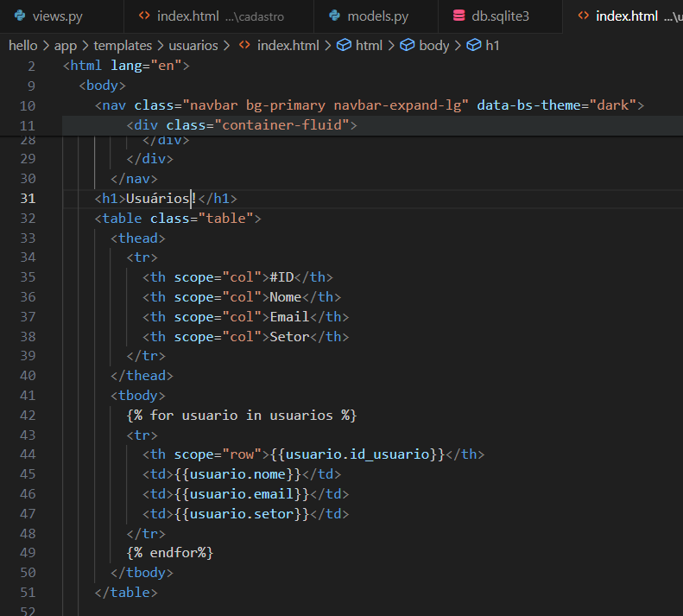
Task: Open the app breadcrumb dropdown
Action: click(66, 45)
